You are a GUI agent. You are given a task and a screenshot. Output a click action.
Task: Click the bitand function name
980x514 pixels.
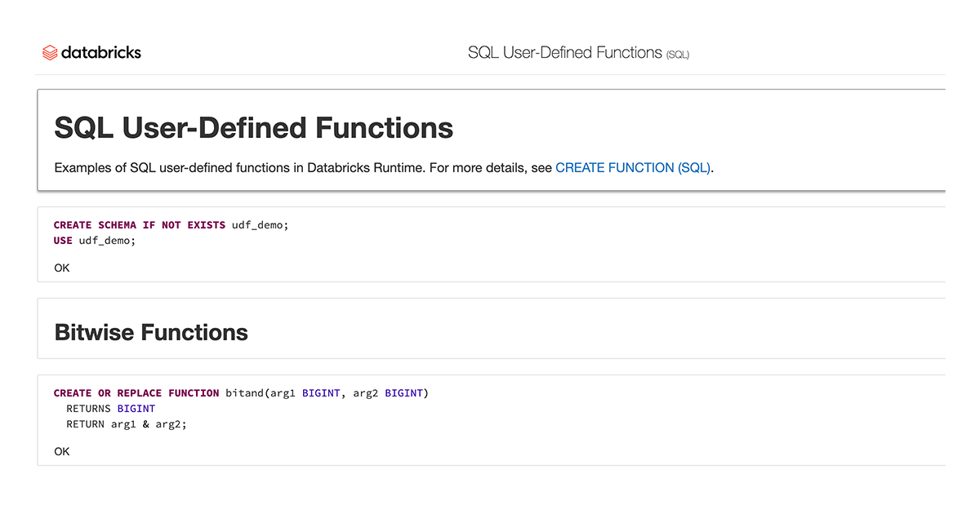(244, 393)
